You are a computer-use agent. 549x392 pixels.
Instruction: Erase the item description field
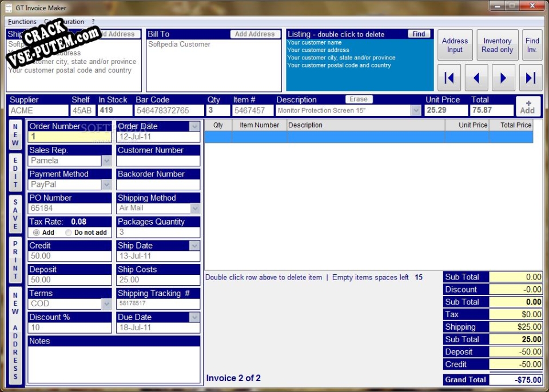coord(359,99)
